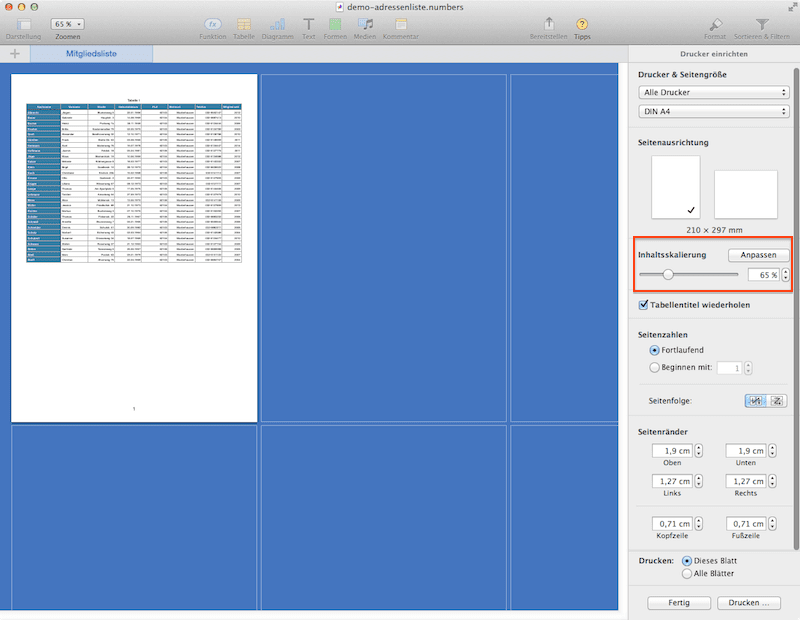The width and height of the screenshot is (800, 620).
Task: Add a new sheet with plus button
Action: point(15,54)
